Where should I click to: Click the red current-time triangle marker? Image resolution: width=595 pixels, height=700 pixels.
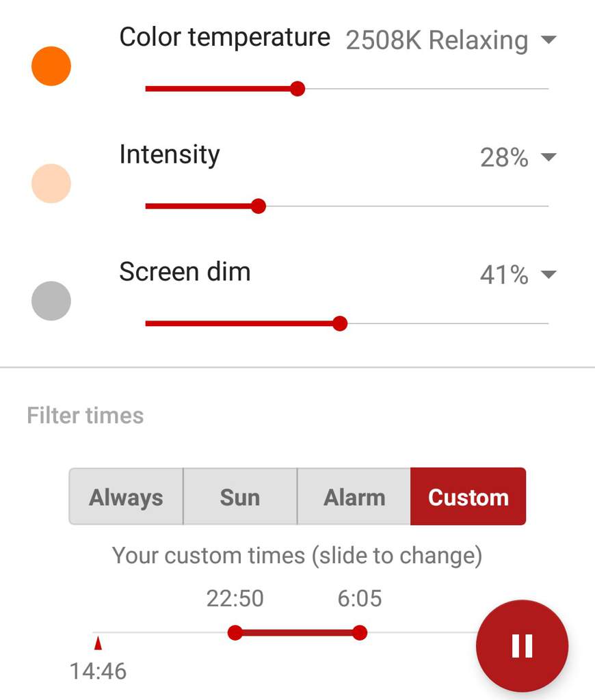(x=98, y=643)
